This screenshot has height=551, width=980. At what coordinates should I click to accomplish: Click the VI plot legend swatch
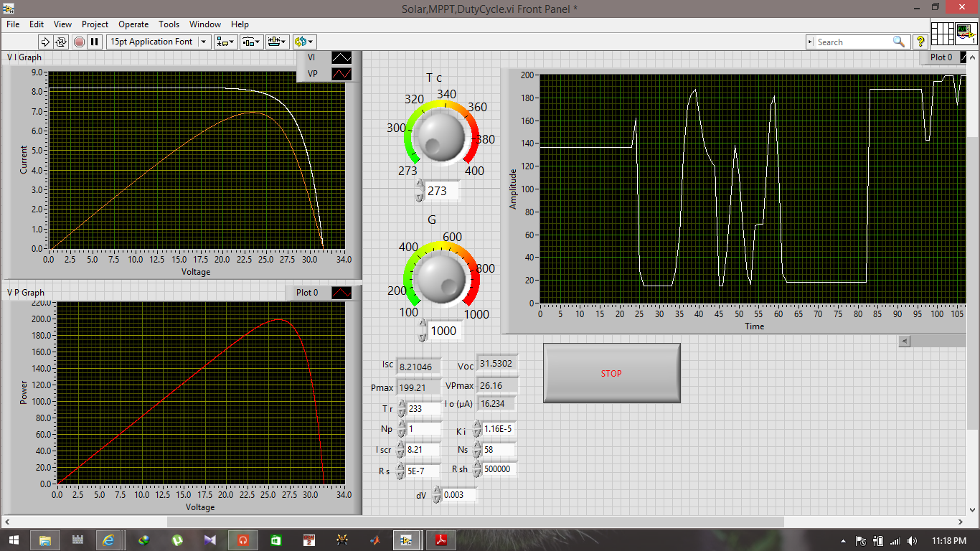click(x=341, y=57)
